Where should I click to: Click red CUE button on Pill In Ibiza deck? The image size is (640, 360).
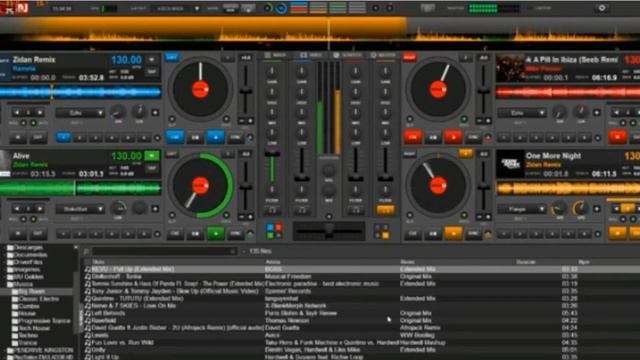pyautogui.click(x=413, y=137)
